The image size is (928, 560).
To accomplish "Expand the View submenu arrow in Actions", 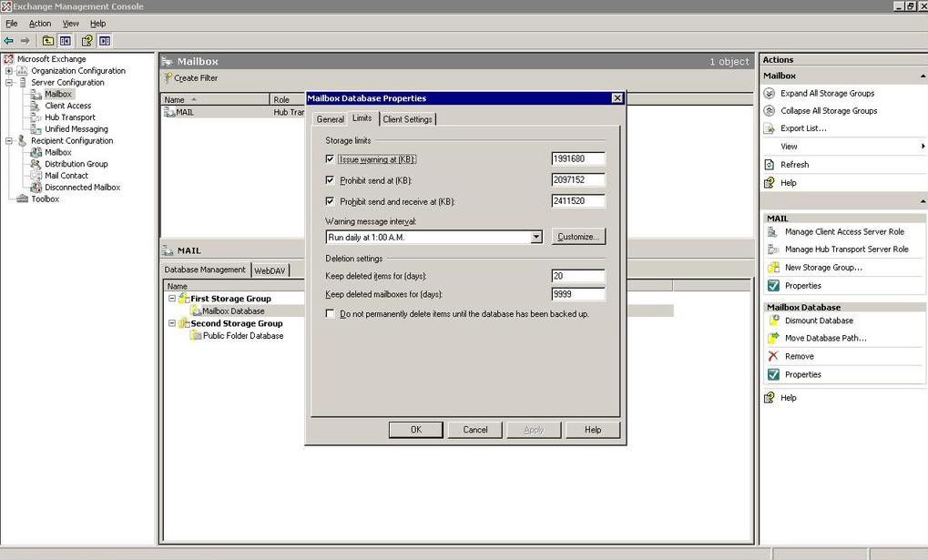I will [x=923, y=147].
